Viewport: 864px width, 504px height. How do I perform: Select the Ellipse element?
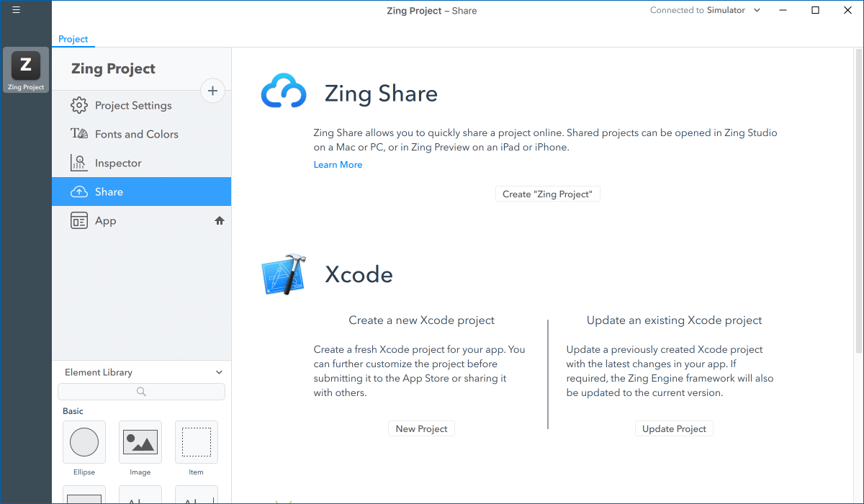tap(84, 442)
